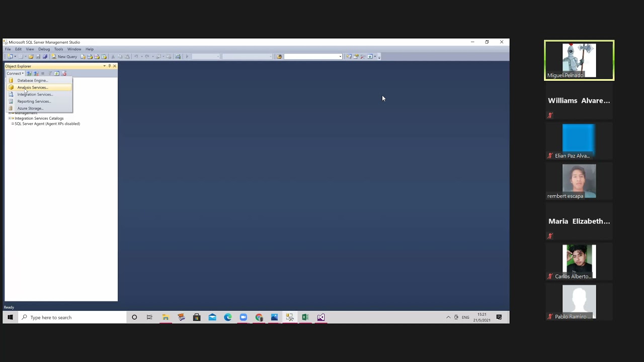Click the taskbar search box
The image size is (644, 362).
72,317
